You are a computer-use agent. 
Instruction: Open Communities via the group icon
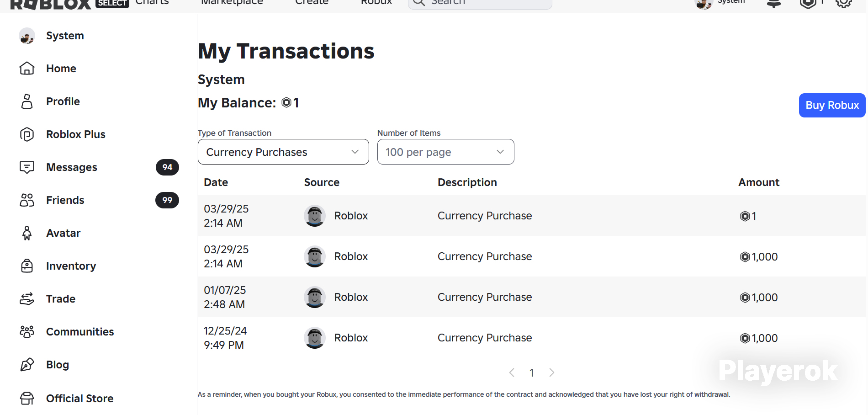pyautogui.click(x=27, y=332)
